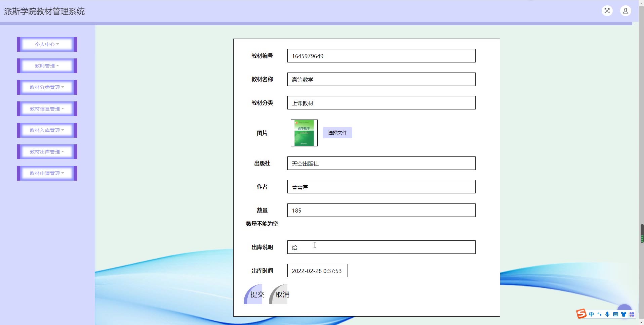Open the 教材信息管理 menu
Screen dimensions: 644x325
click(47, 109)
